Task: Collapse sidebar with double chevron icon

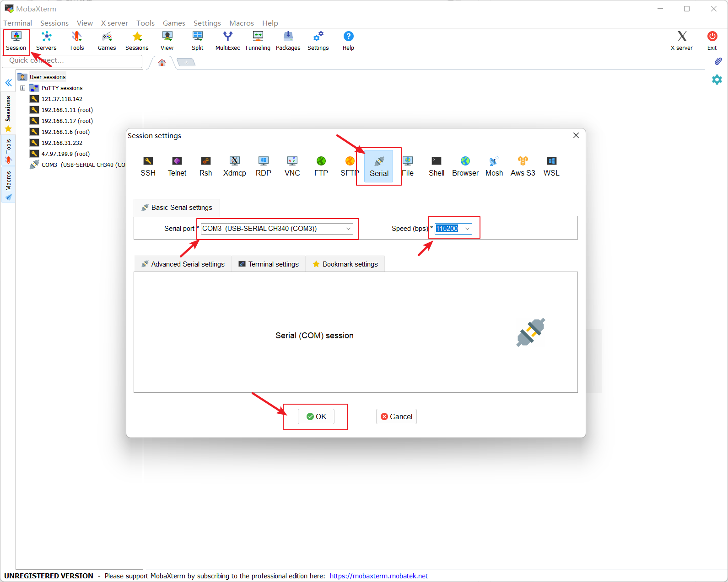Action: [x=8, y=83]
